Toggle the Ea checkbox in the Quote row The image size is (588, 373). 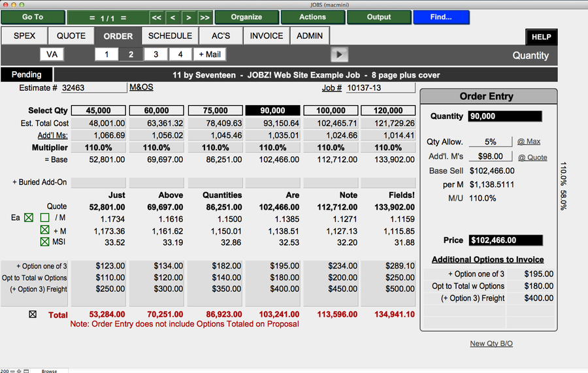[29, 218]
